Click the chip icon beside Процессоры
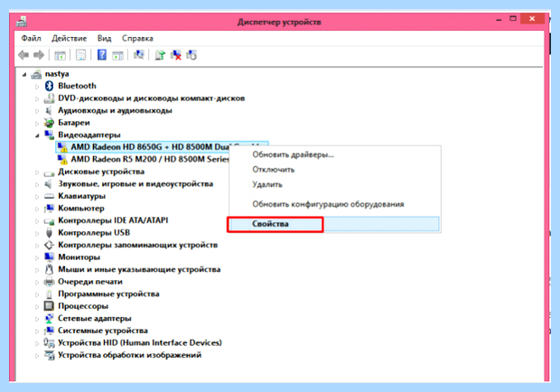Viewport: 560px width, 392px height. point(49,306)
